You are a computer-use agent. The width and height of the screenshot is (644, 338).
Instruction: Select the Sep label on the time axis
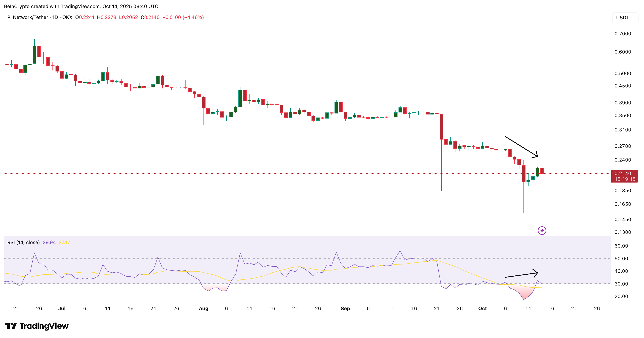pos(346,309)
